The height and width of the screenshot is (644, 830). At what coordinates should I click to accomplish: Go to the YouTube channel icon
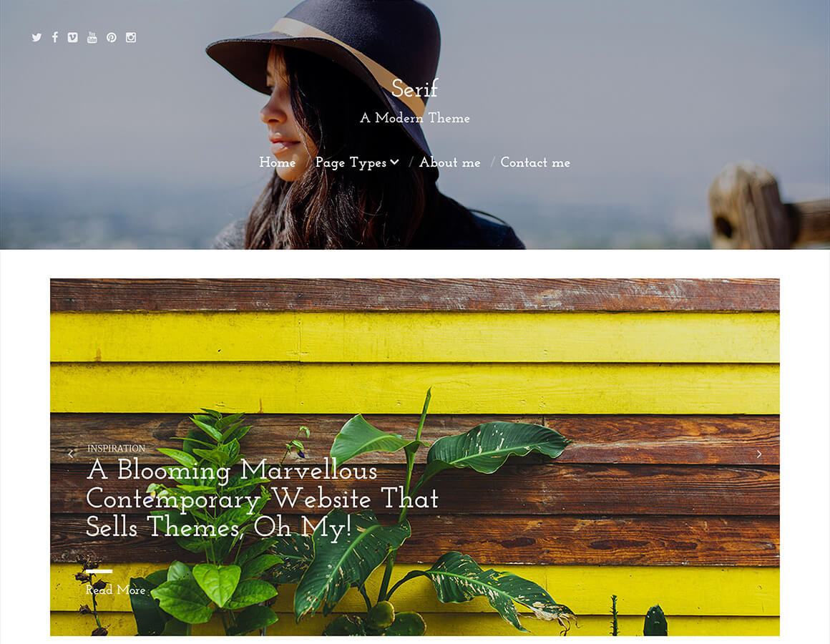(x=92, y=37)
